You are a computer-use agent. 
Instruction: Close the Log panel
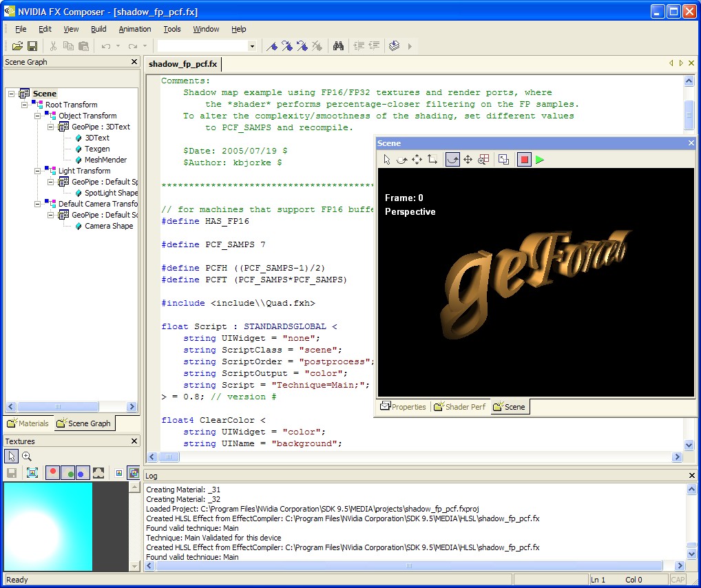(x=691, y=475)
